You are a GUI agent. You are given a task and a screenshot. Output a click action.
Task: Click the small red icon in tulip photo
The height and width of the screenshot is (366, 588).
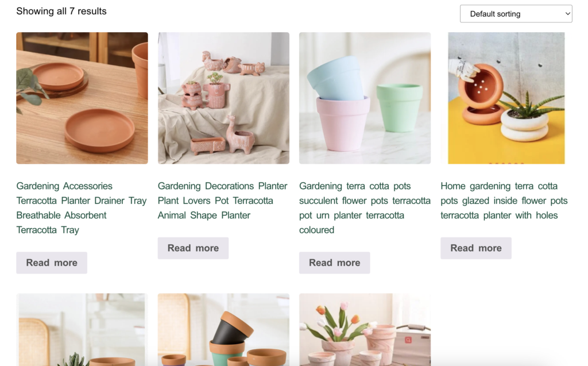click(408, 340)
